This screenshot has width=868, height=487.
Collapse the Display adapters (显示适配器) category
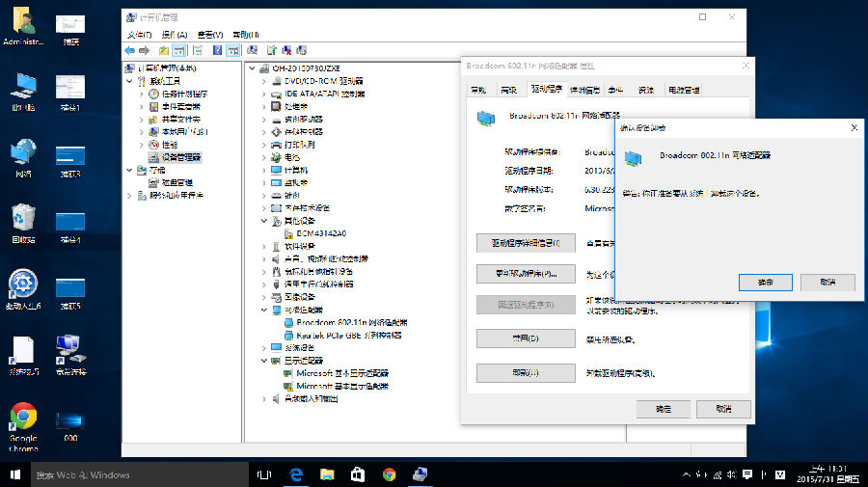pyautogui.click(x=264, y=361)
